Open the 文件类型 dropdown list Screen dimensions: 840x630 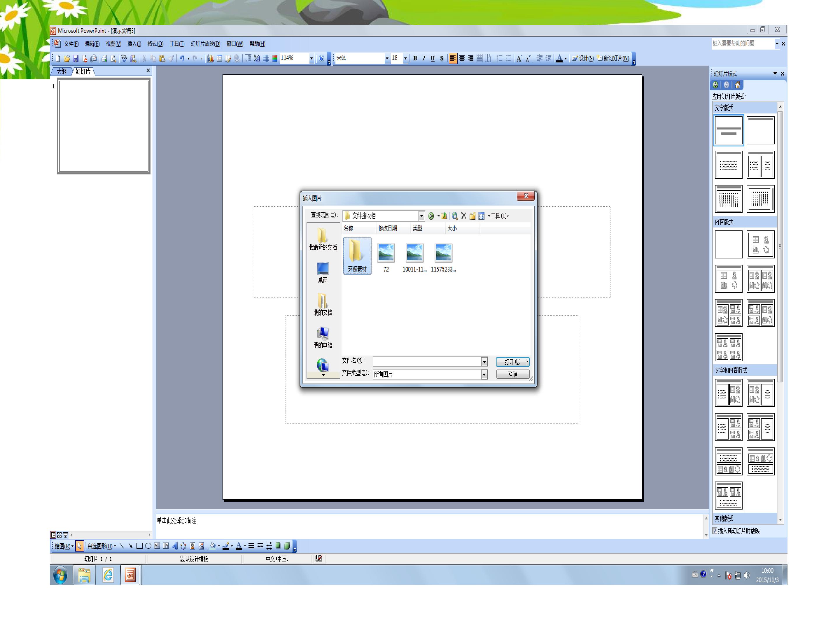point(484,374)
